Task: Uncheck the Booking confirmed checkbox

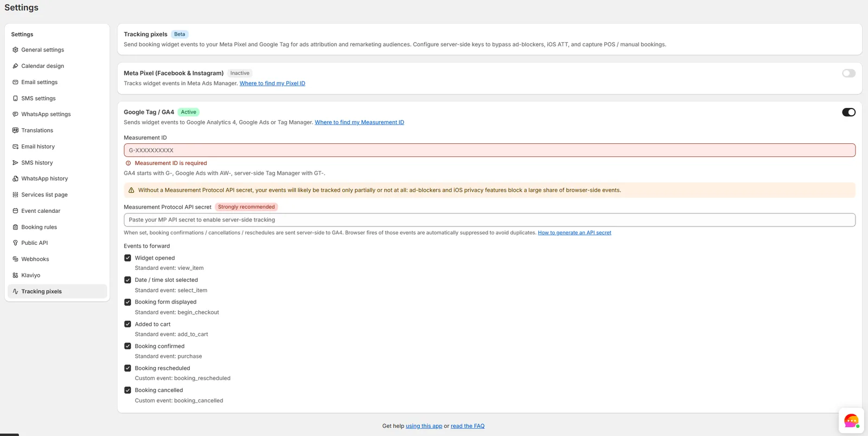Action: point(127,346)
